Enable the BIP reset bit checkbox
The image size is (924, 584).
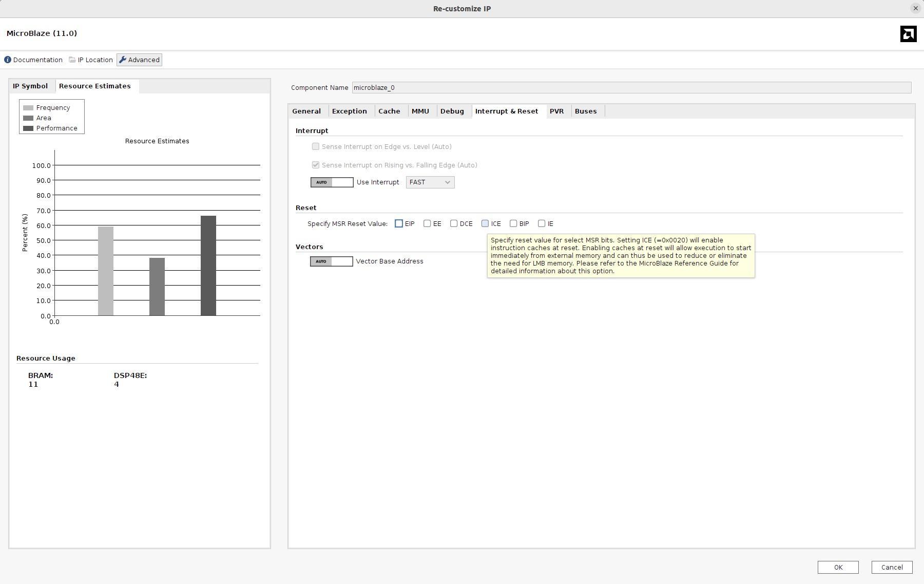(x=513, y=223)
